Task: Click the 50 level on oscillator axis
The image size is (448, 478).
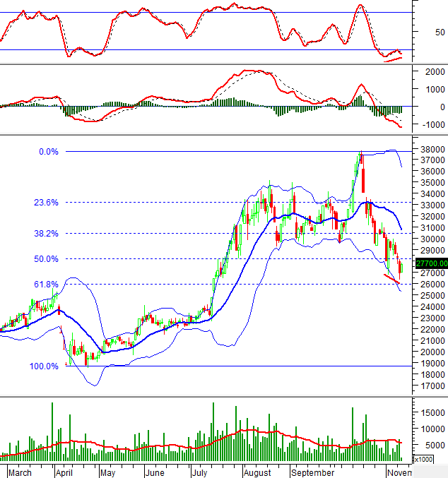Action: click(440, 32)
